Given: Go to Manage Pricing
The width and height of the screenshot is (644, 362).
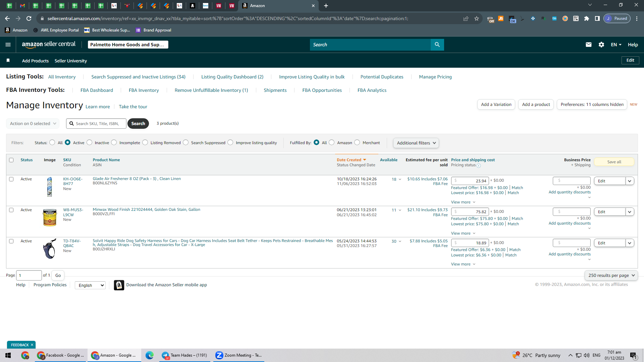Looking at the screenshot, I should pyautogui.click(x=435, y=77).
